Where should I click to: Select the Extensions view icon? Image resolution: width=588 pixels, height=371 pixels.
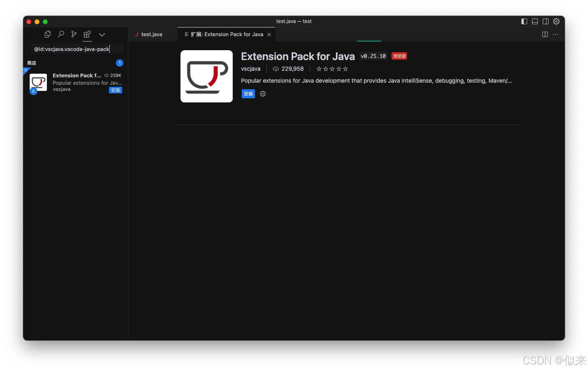pos(87,34)
